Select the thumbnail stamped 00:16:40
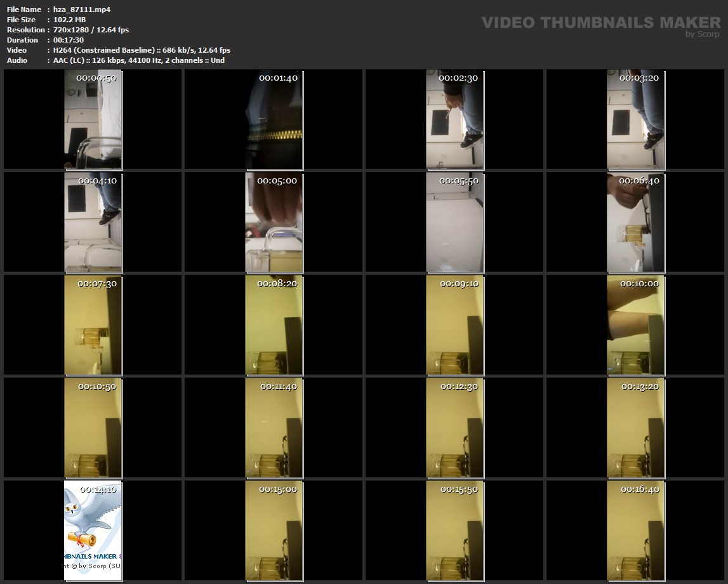The width and height of the screenshot is (728, 584). click(x=636, y=531)
